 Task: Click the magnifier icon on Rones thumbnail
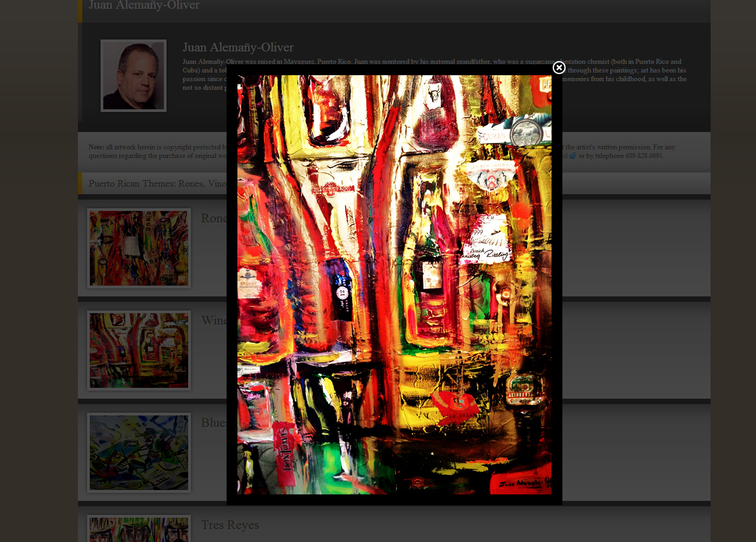[x=182, y=280]
